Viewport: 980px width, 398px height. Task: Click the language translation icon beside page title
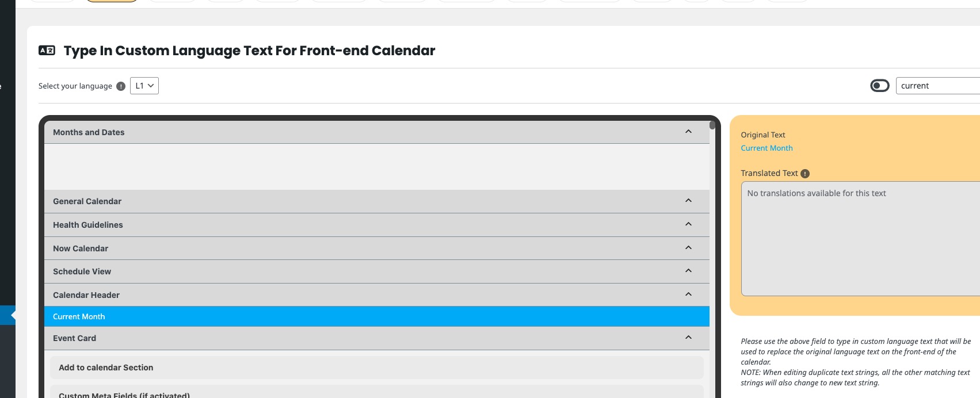[47, 51]
